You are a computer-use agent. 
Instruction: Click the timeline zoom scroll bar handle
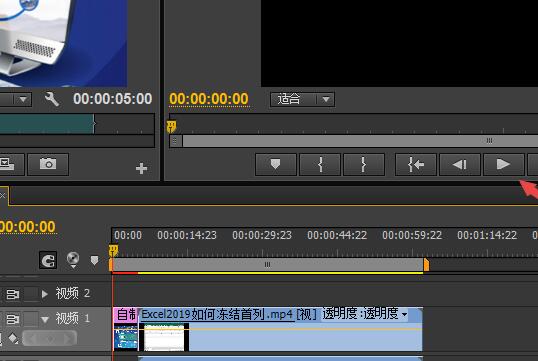268,265
